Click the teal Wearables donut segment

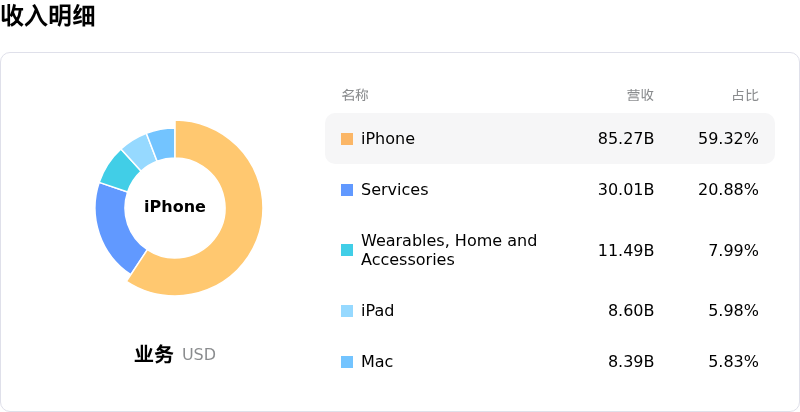pos(119,169)
